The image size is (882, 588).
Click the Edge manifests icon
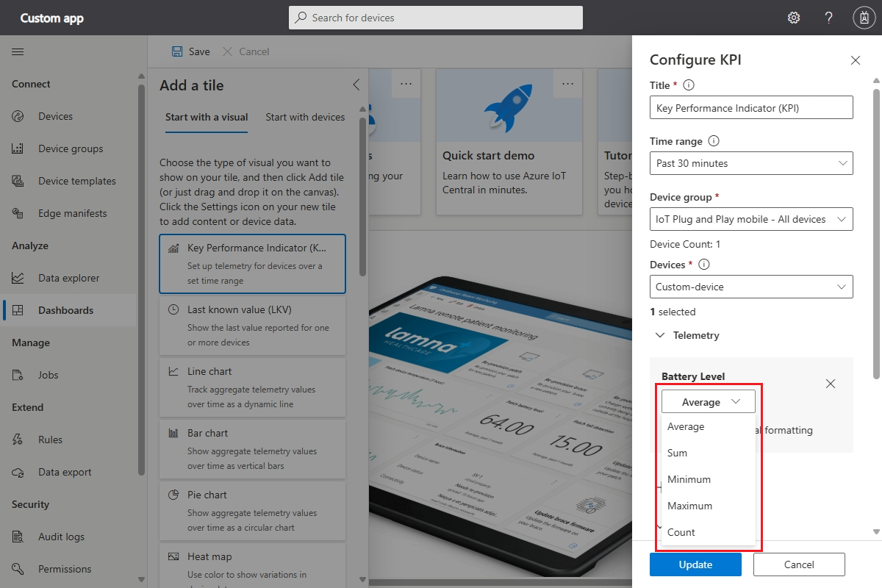coord(18,213)
